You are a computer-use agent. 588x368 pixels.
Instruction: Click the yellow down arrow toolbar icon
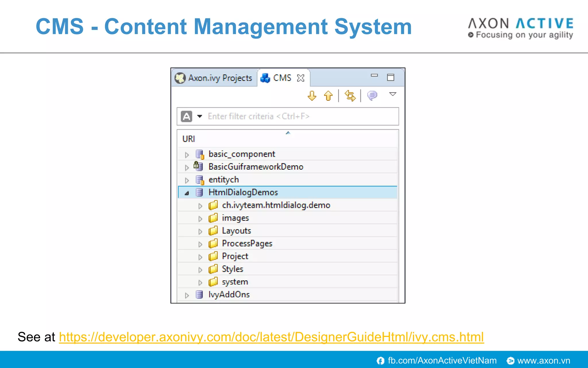coord(312,96)
